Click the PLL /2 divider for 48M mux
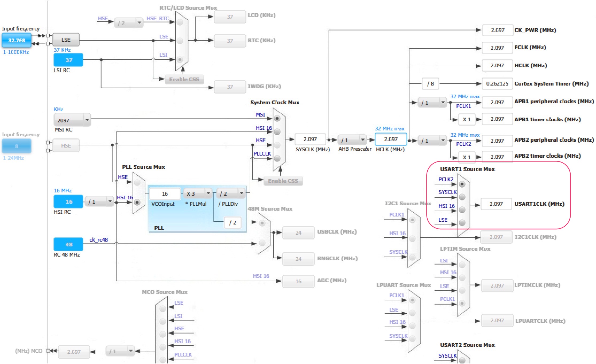 point(233,223)
